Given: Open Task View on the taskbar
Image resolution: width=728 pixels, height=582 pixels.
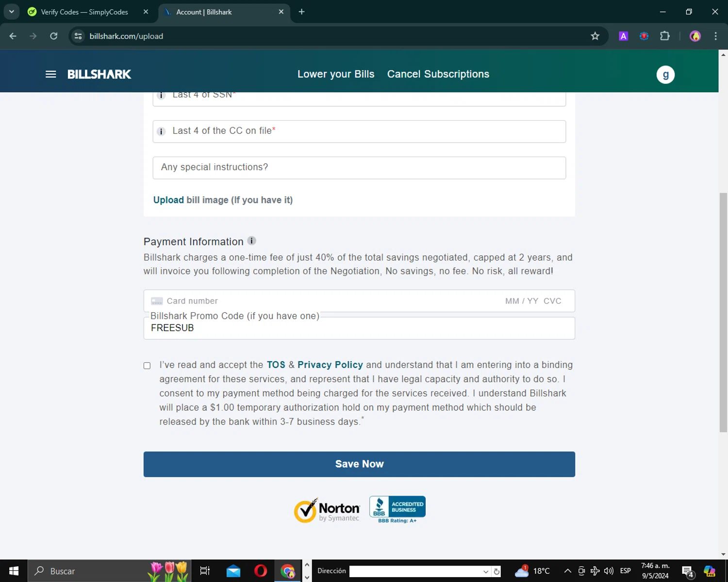Looking at the screenshot, I should pos(205,571).
